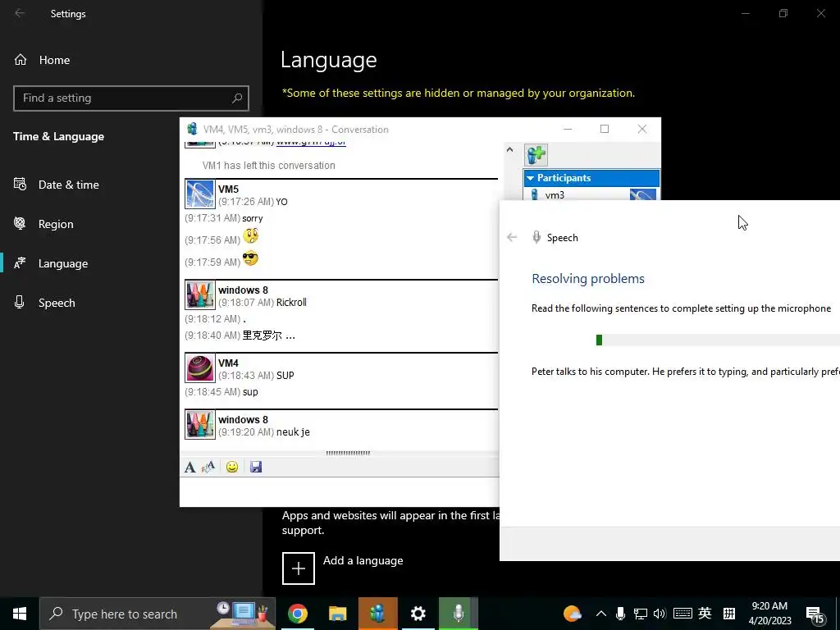Open the font 'A' formatting icon
Viewport: 840px width, 630px height.
pyautogui.click(x=189, y=467)
